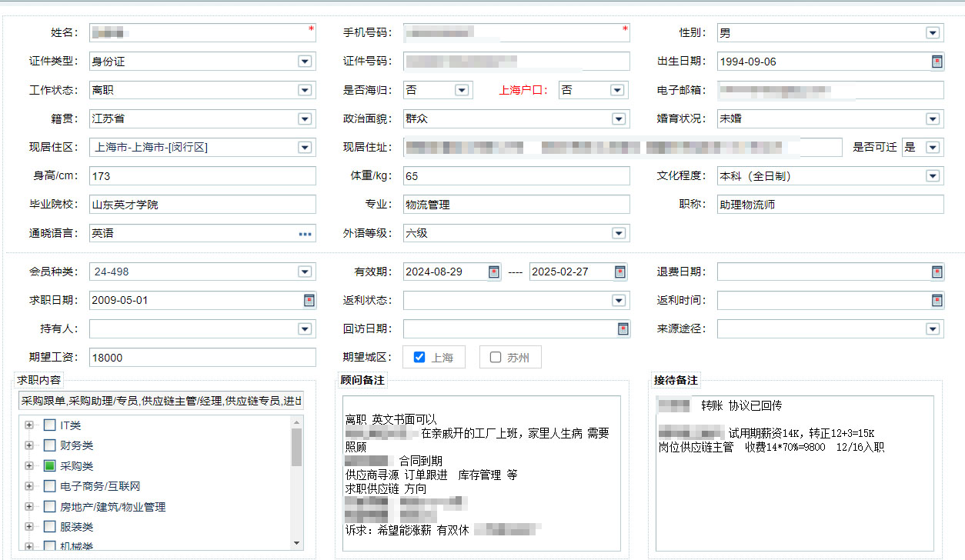Screen dimensions: 965x560
Task: Open calendar picker for 回访日期
Action: 623,328
